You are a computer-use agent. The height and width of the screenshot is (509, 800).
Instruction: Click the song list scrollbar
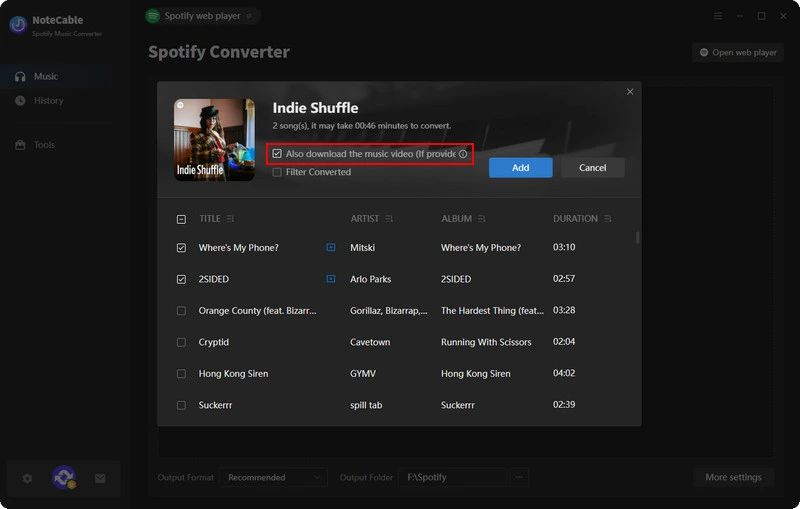(x=637, y=237)
